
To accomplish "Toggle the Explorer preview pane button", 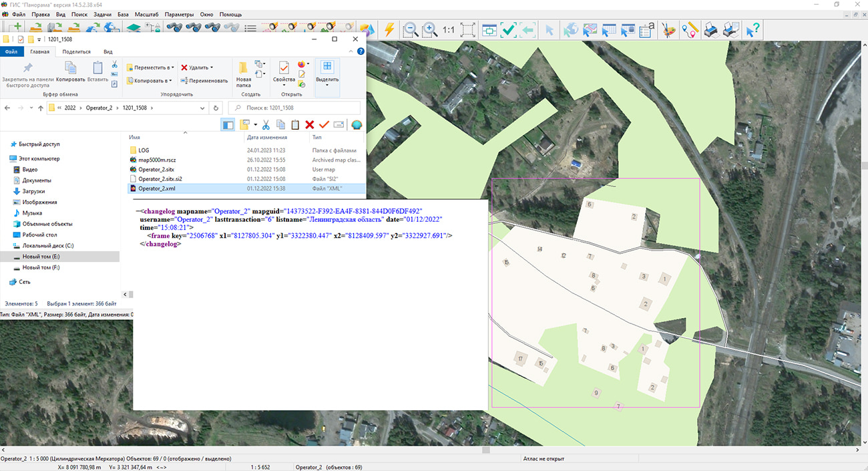I will [x=228, y=125].
